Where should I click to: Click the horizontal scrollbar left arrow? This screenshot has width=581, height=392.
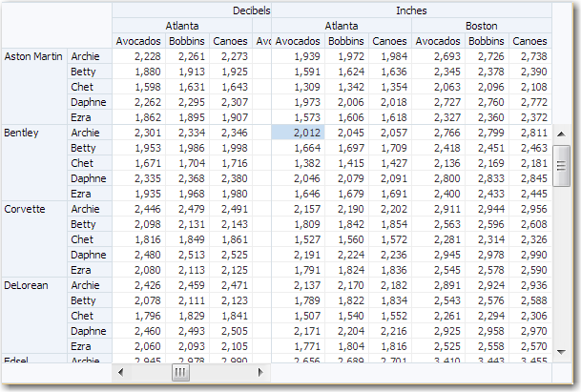tap(120, 372)
